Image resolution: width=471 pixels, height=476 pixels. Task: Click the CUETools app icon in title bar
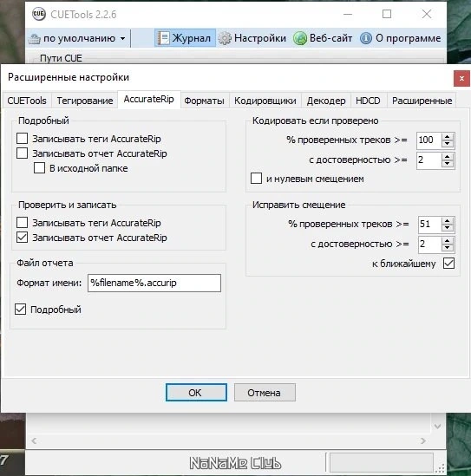point(38,14)
